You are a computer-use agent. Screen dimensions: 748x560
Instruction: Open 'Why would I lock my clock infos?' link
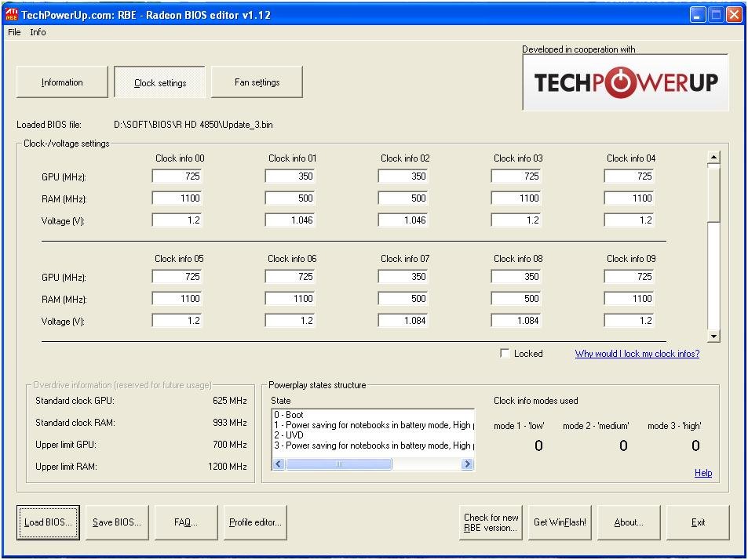(x=637, y=353)
